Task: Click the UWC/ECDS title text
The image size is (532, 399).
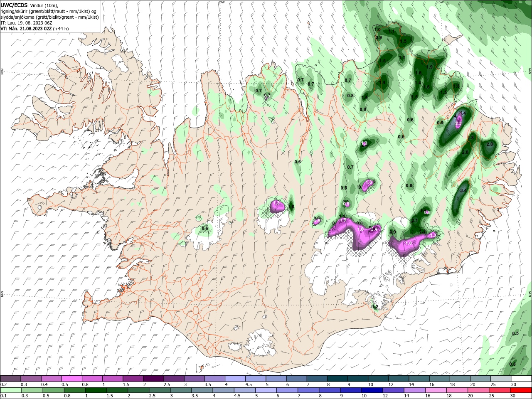Action: tap(15, 5)
